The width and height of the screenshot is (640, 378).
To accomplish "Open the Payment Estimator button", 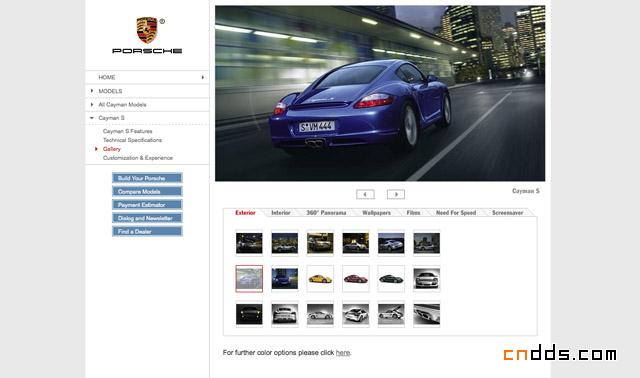I will point(147,205).
